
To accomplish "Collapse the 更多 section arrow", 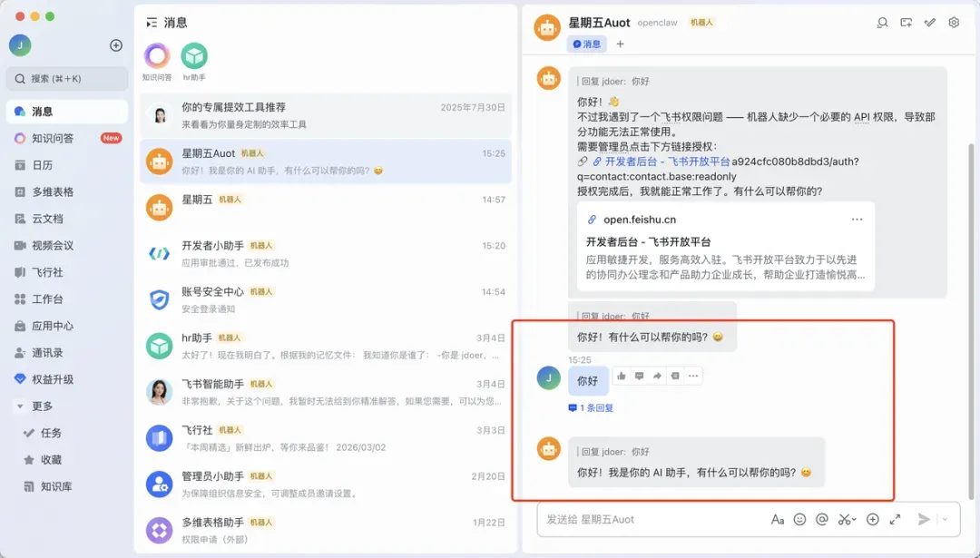I will coord(20,406).
